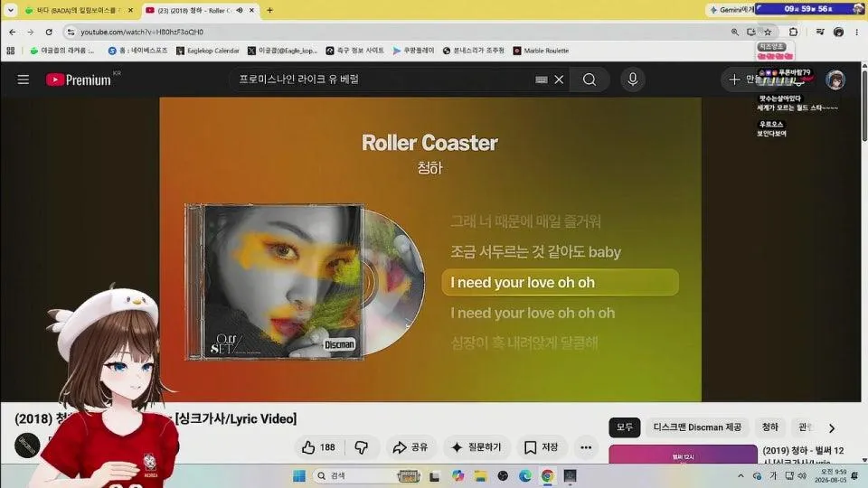Open the 쿠팡플레이 bookmark

(413, 51)
